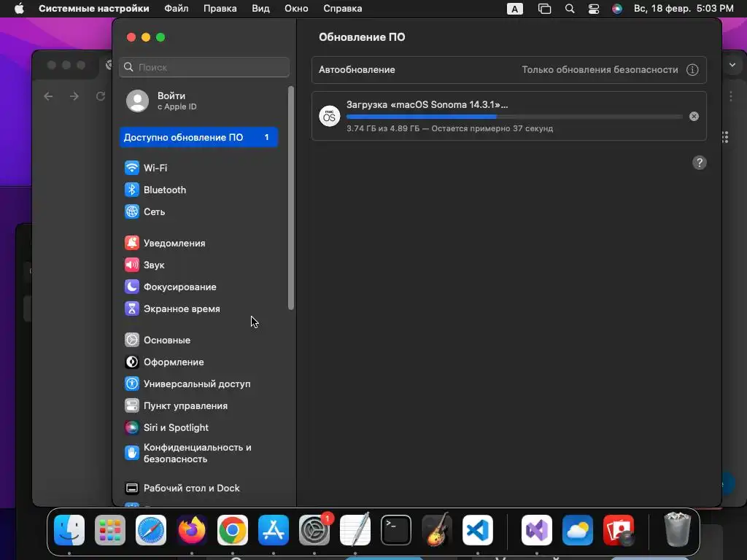Image resolution: width=747 pixels, height=560 pixels.
Task: Launch Safari from the Dock
Action: [151, 530]
